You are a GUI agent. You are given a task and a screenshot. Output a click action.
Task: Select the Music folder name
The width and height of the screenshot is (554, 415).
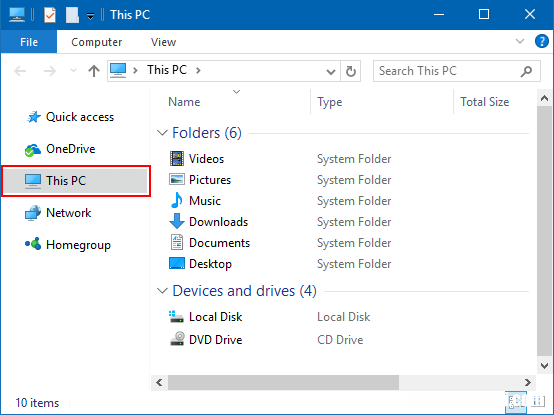205,201
